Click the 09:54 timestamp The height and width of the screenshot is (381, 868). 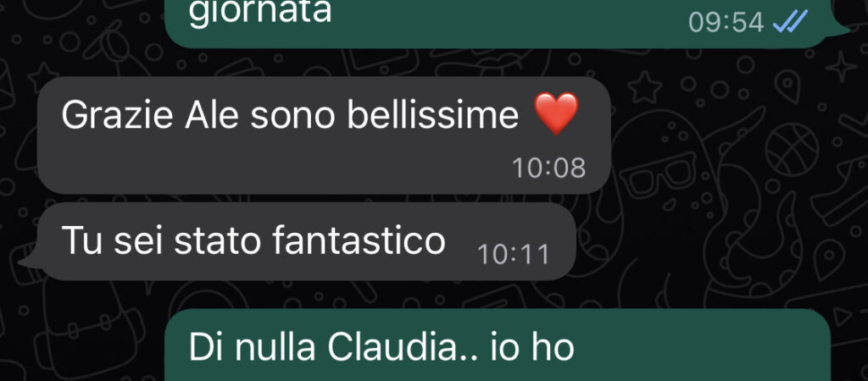coord(726,23)
